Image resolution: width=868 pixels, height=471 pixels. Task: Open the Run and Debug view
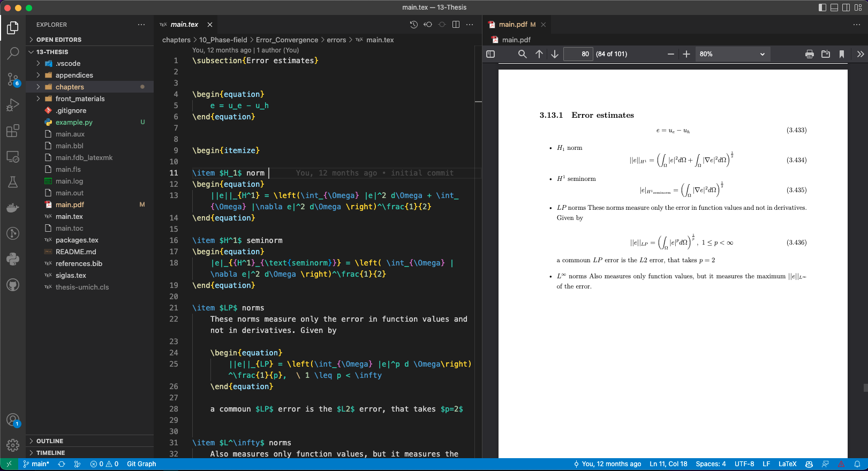point(13,105)
